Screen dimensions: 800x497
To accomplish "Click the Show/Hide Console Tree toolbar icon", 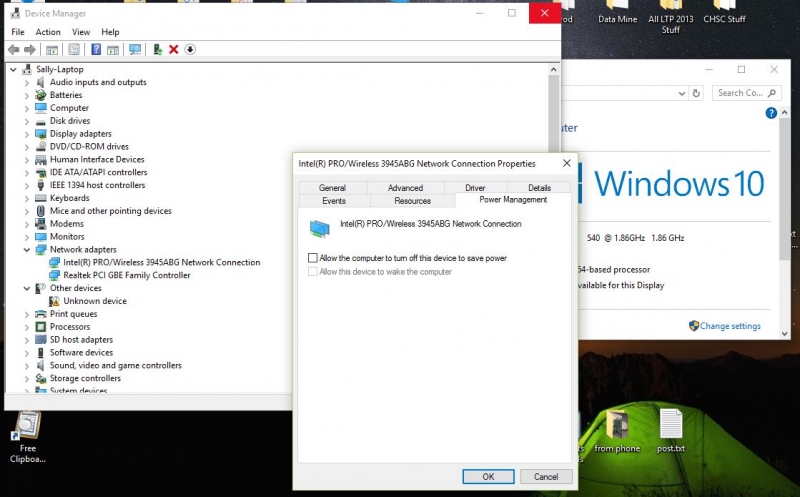I will coord(52,49).
